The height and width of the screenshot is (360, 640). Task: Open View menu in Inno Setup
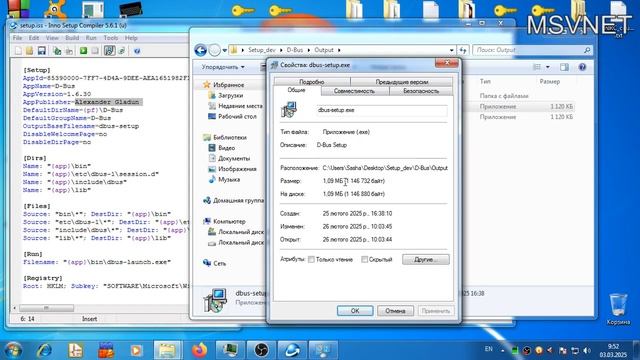(x=52, y=38)
